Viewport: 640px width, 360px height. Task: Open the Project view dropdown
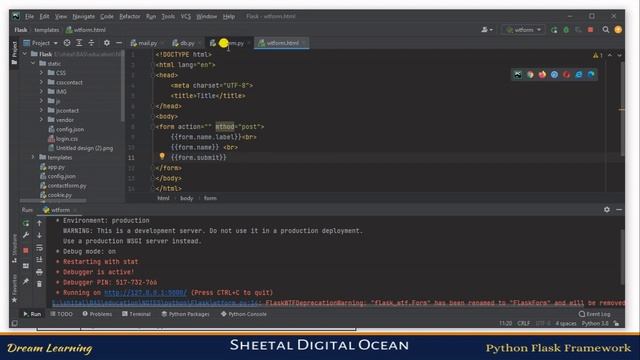tap(41, 43)
